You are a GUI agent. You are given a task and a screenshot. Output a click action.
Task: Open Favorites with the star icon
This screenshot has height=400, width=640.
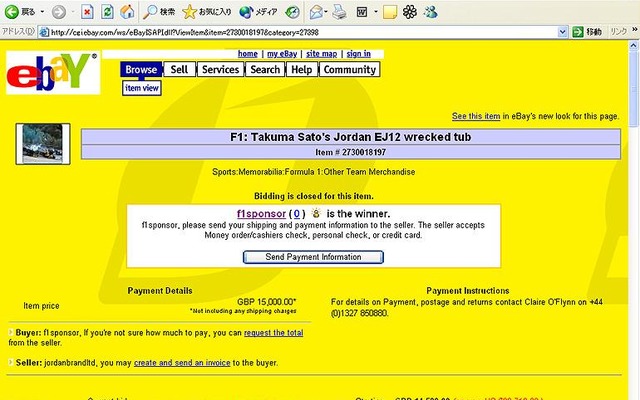pyautogui.click(x=207, y=12)
